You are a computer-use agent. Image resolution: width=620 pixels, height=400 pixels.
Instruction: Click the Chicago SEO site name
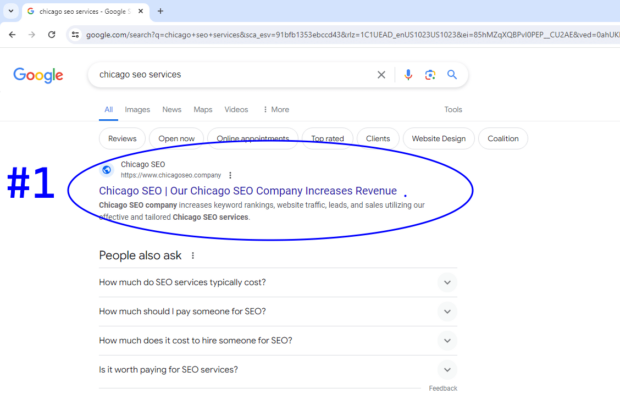(x=143, y=164)
